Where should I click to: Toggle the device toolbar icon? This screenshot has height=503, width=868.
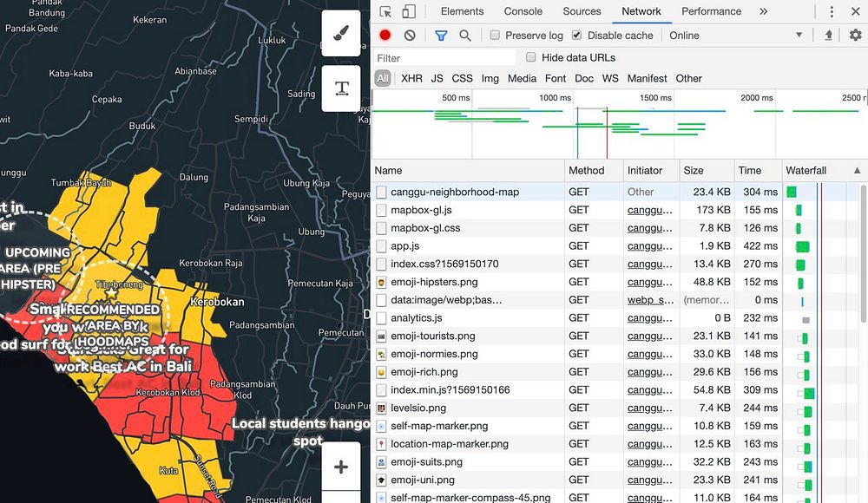click(x=408, y=11)
